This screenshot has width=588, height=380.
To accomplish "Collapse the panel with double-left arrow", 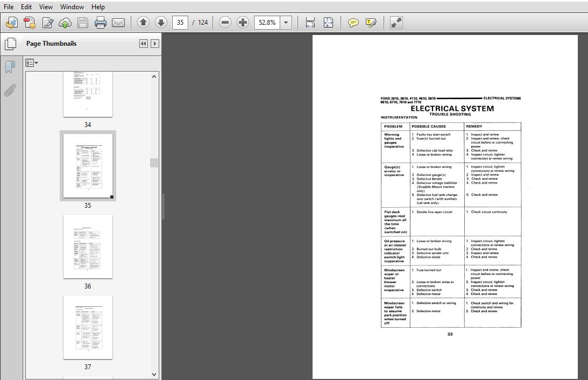I will 143,44.
